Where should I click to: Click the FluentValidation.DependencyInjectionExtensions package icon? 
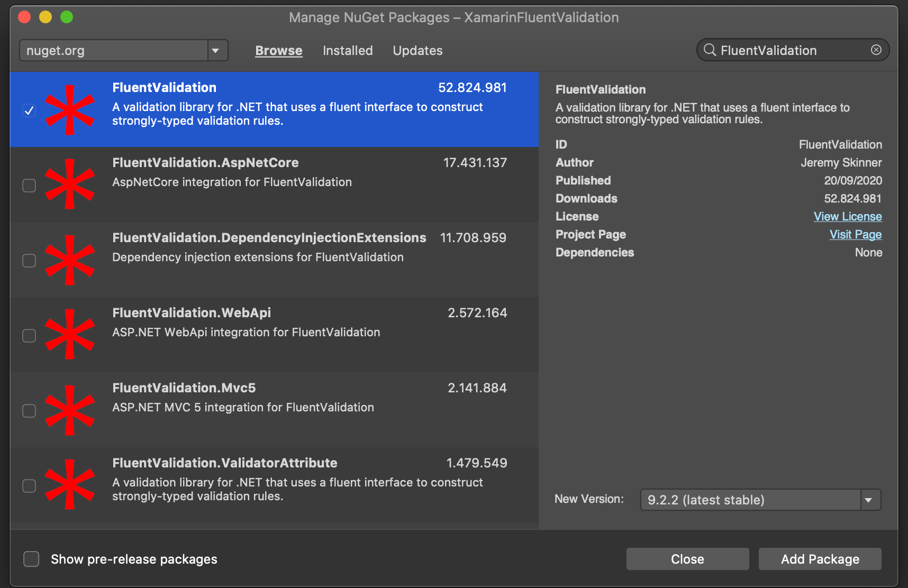pos(70,260)
